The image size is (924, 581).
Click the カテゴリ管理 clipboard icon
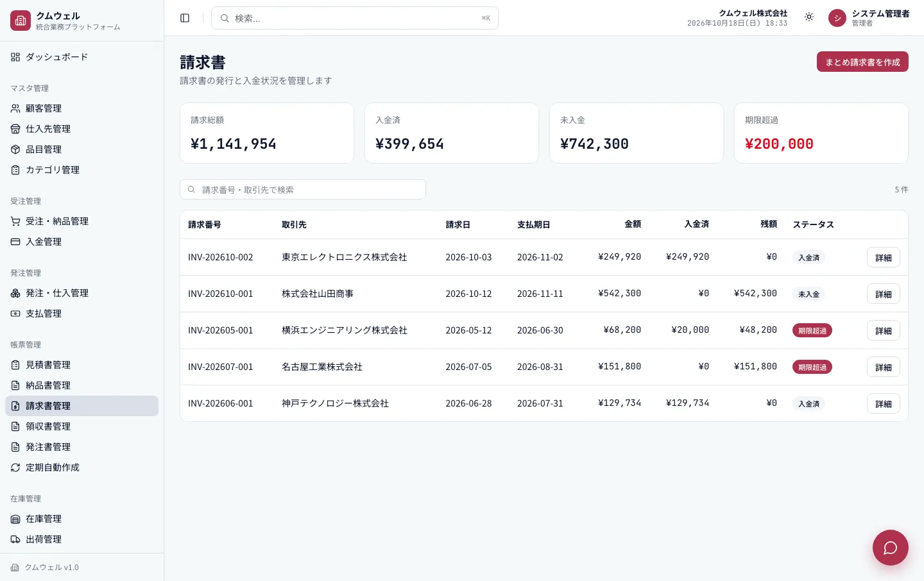coord(15,170)
